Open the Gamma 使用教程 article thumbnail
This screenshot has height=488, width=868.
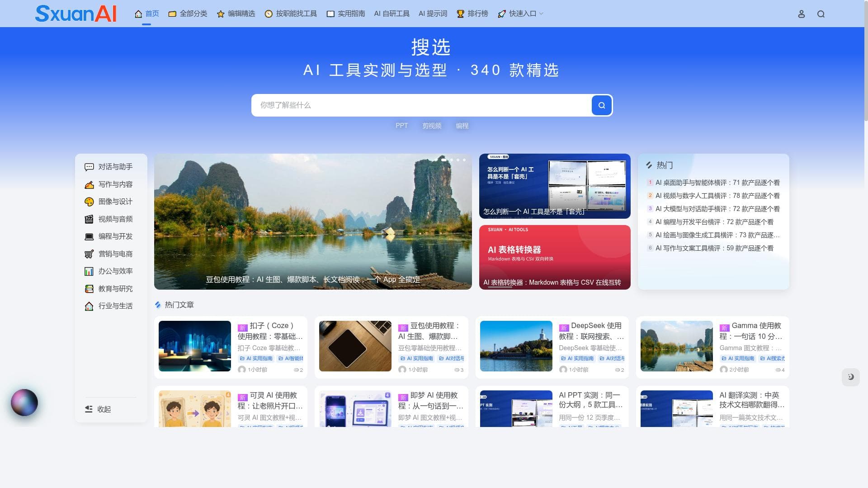point(676,346)
